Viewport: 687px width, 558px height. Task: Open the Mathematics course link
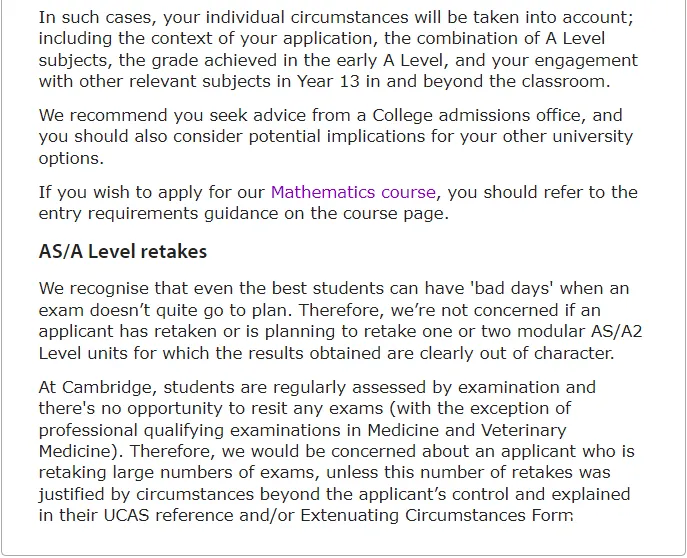click(353, 192)
